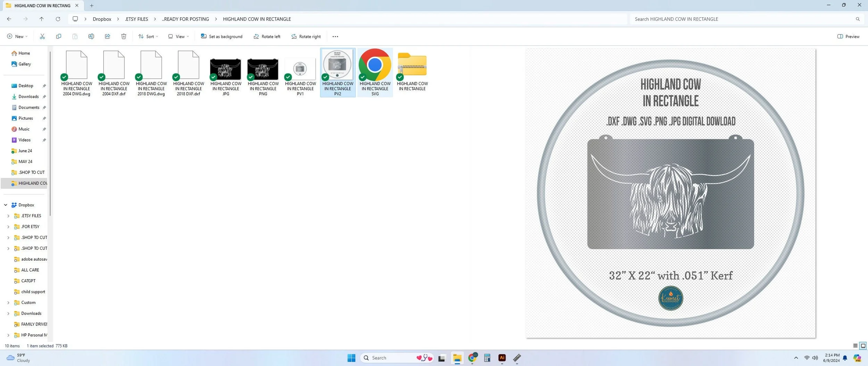
Task: Expand the Custom tree folder
Action: 8,303
